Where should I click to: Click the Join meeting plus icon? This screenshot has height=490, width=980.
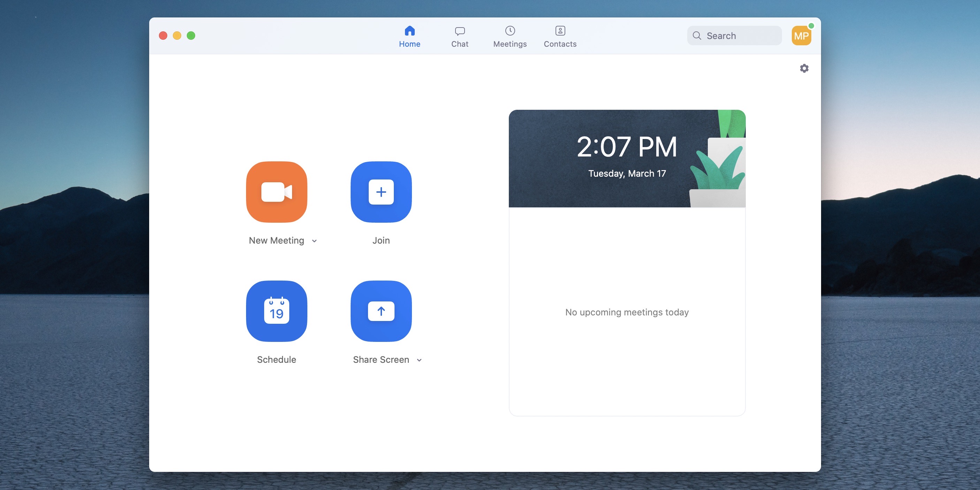(381, 192)
